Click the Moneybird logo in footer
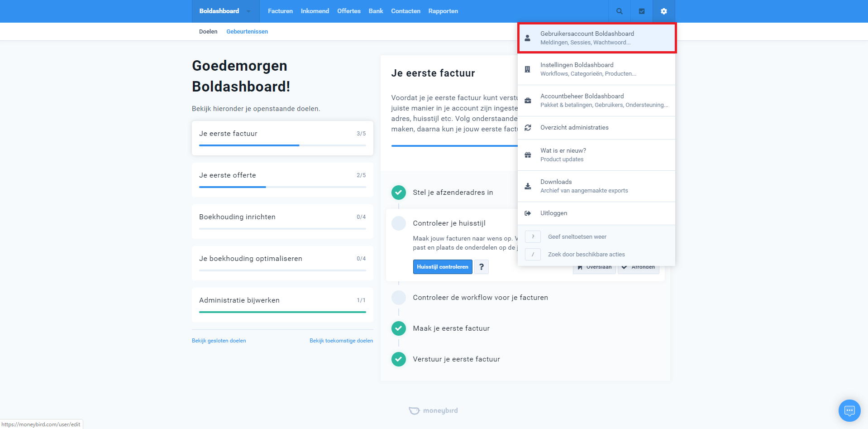This screenshot has height=429, width=868. (x=434, y=410)
